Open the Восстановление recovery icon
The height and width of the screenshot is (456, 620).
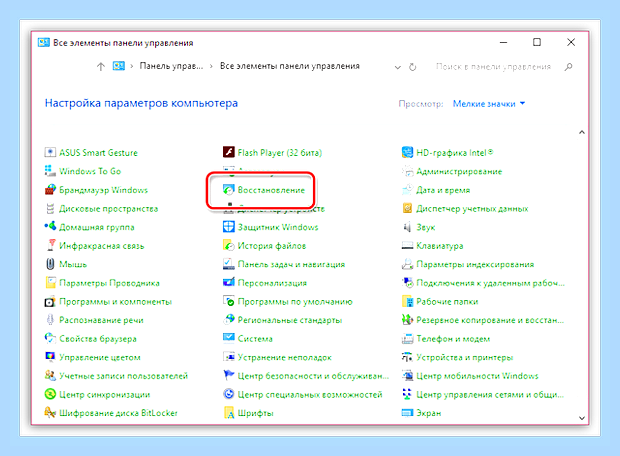(229, 189)
